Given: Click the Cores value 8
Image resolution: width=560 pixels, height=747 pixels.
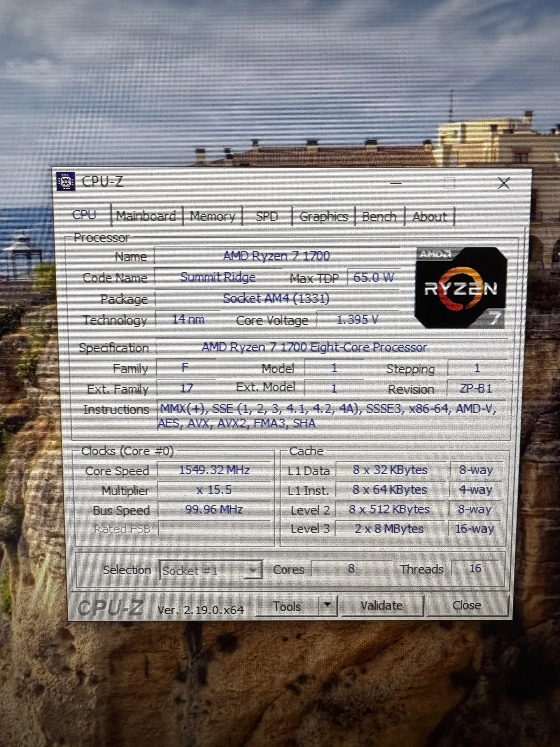Looking at the screenshot, I should [x=351, y=569].
